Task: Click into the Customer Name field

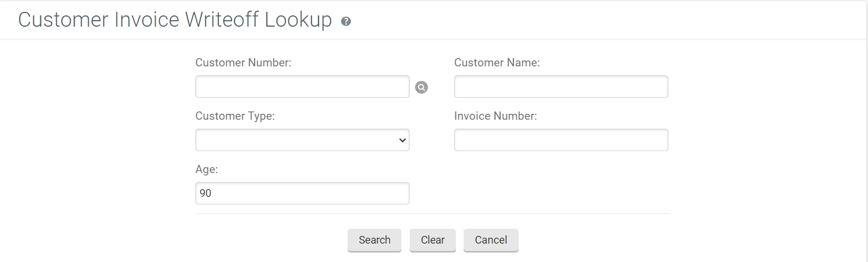Action: coord(561,87)
